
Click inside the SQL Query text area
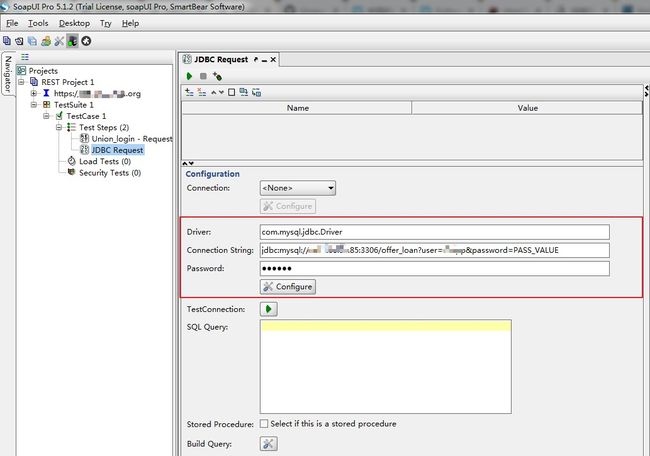pyautogui.click(x=386, y=366)
